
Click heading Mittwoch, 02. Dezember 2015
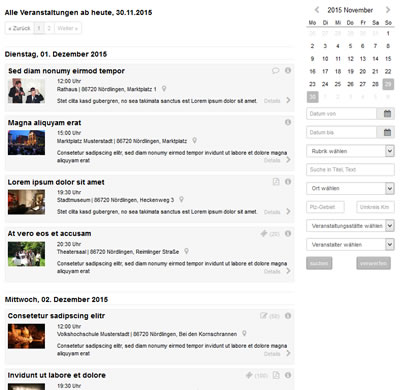(56, 299)
